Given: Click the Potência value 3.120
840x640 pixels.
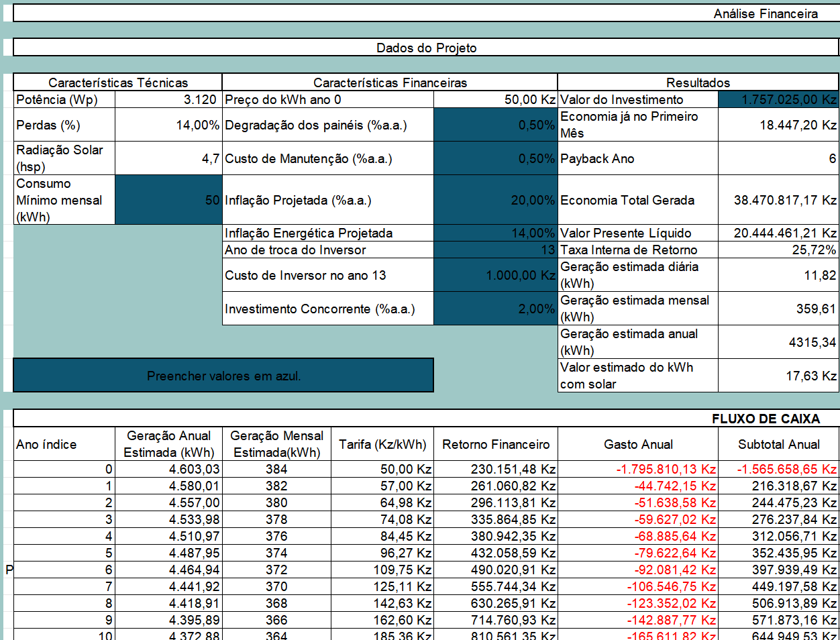Looking at the screenshot, I should coord(168,99).
